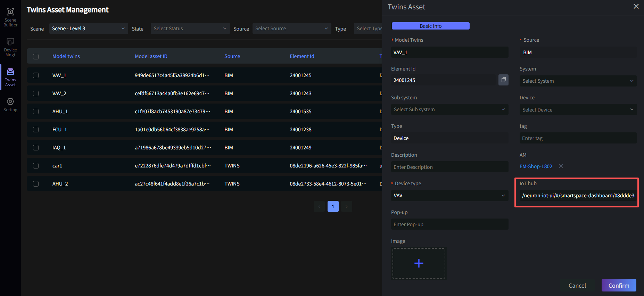Copy the Element Id value
The image size is (644, 296).
[503, 80]
